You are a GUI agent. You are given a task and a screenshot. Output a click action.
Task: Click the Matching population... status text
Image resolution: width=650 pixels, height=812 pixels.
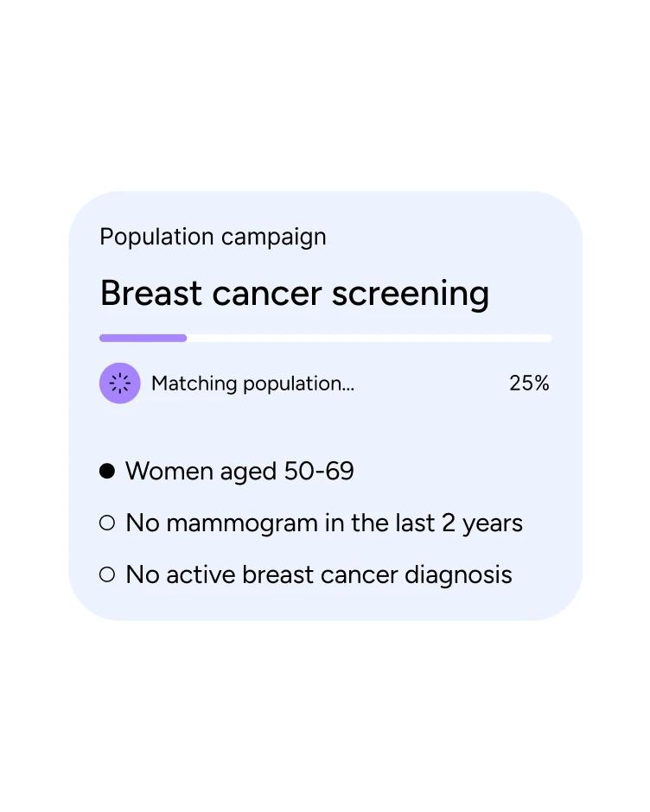pos(253,384)
